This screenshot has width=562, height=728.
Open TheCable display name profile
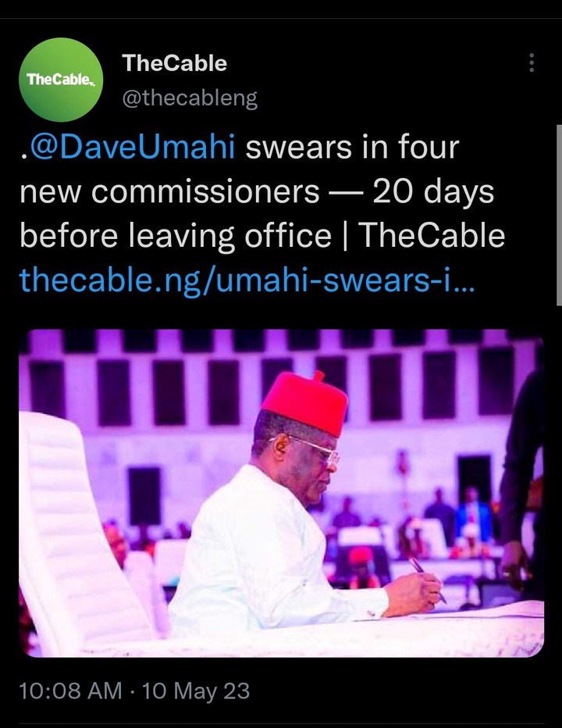click(x=175, y=62)
